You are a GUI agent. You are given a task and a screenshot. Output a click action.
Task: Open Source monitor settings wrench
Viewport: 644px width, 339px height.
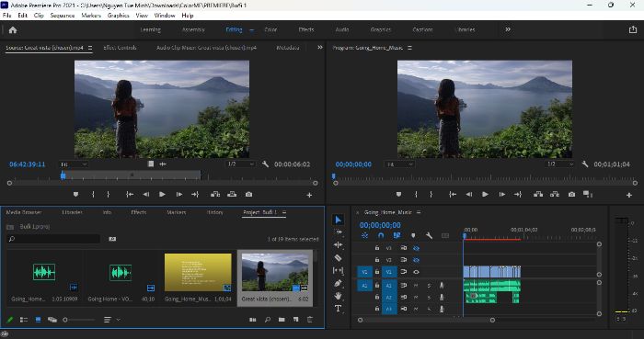[x=265, y=164]
